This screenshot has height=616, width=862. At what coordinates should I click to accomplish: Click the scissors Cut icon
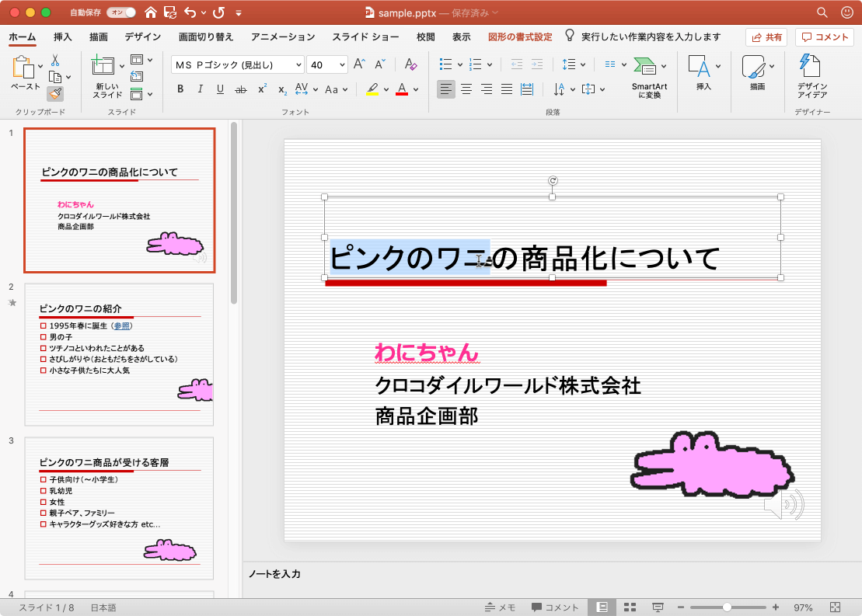click(55, 61)
